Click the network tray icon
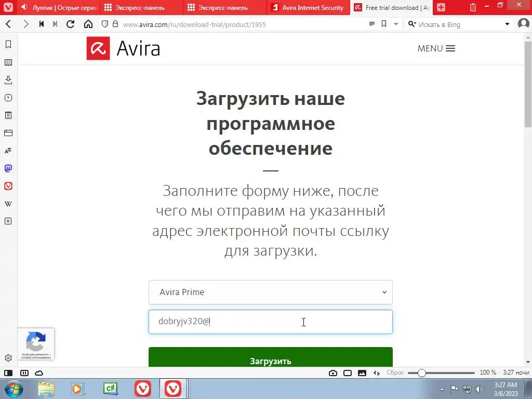The image size is (532, 399). pyautogui.click(x=467, y=389)
